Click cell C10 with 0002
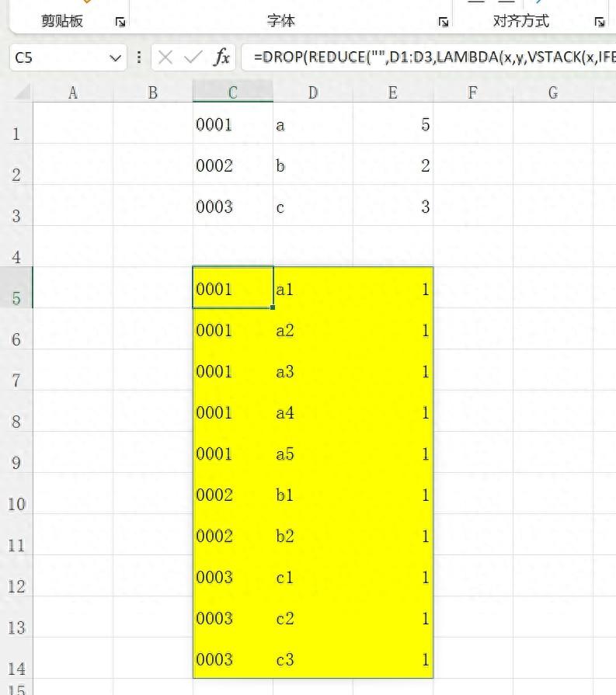The height and width of the screenshot is (695, 616). point(233,493)
